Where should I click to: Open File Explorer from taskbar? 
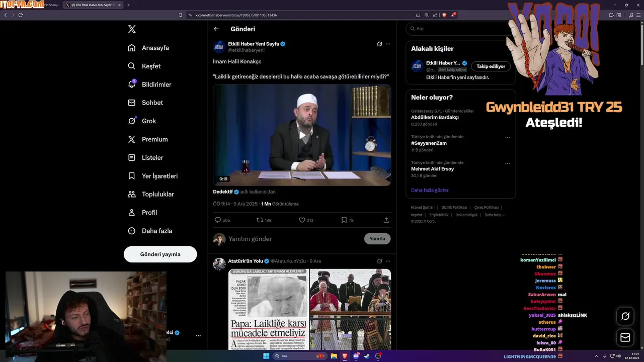click(334, 356)
